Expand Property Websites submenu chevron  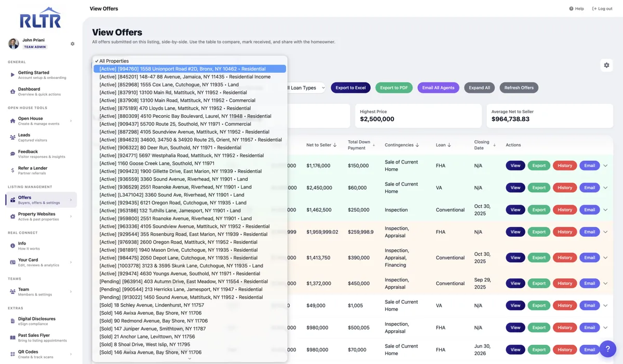coord(71,216)
